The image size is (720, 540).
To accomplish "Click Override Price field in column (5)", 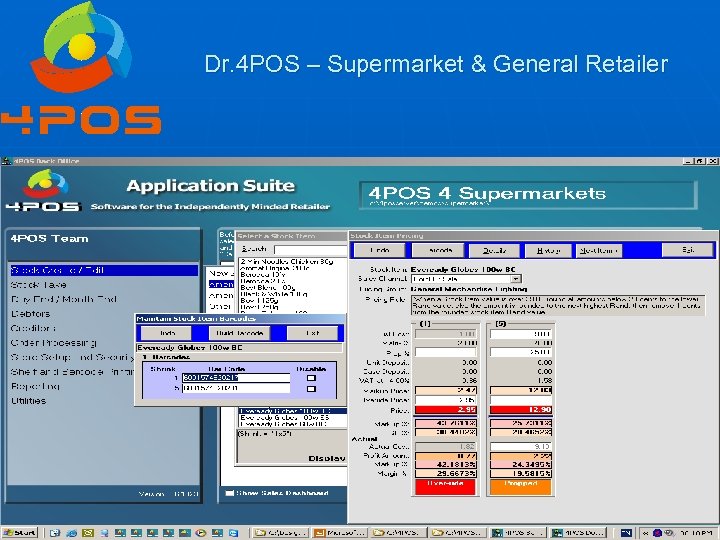I will 521,400.
